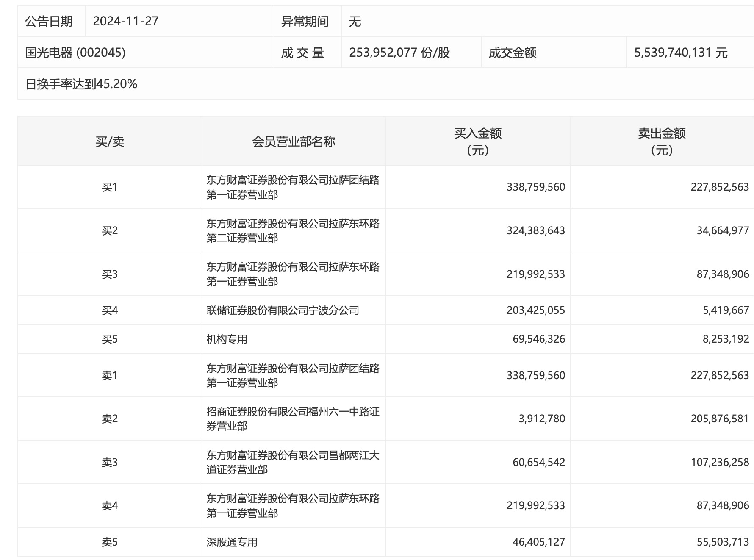Select buy amount 69,546,326

539,339
